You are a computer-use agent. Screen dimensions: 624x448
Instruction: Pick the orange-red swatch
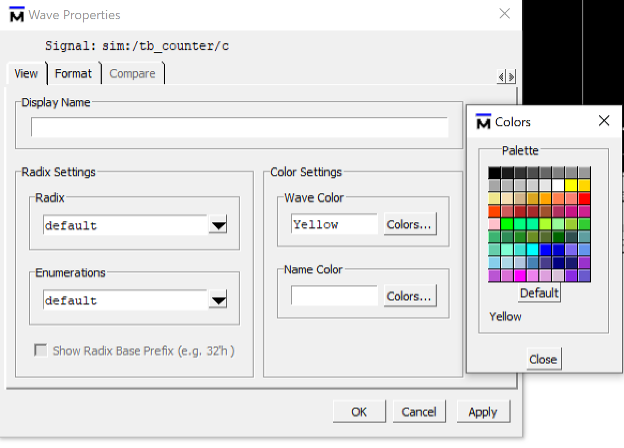point(494,211)
